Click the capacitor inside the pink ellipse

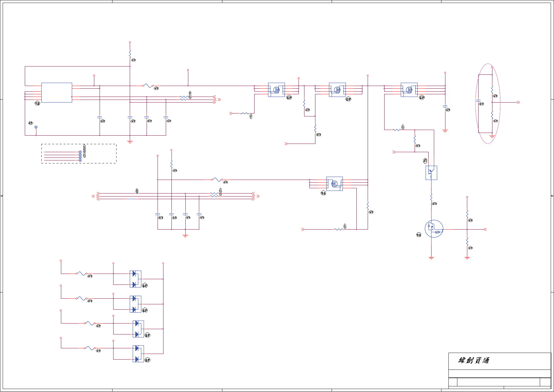(478, 101)
